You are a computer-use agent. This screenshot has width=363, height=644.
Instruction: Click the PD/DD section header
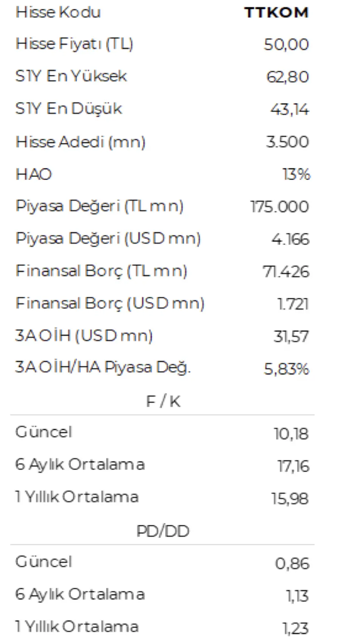(163, 531)
